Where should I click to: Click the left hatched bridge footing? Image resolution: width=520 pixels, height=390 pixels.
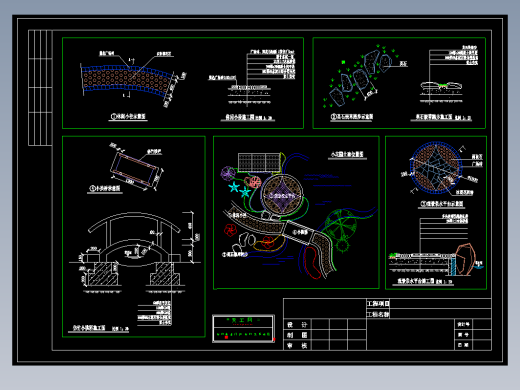point(102,274)
